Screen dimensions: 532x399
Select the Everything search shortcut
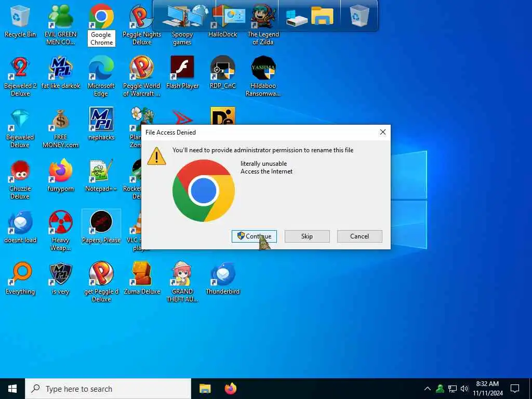point(20,278)
